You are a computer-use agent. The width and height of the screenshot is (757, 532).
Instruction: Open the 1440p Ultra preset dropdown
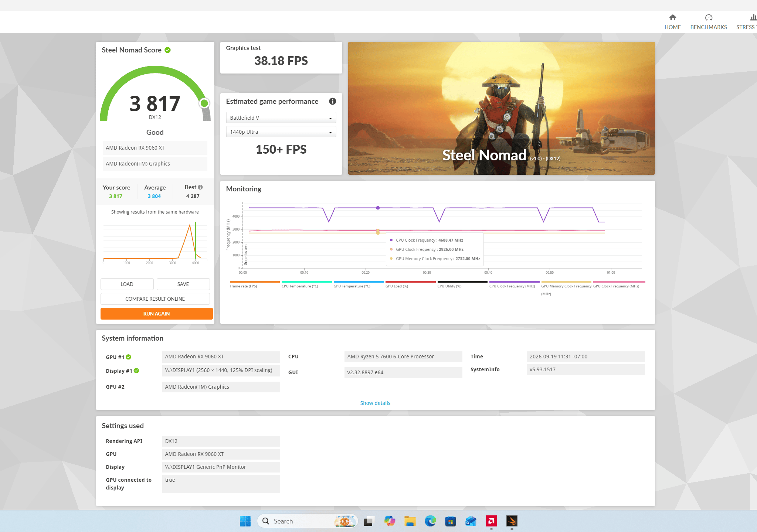281,132
